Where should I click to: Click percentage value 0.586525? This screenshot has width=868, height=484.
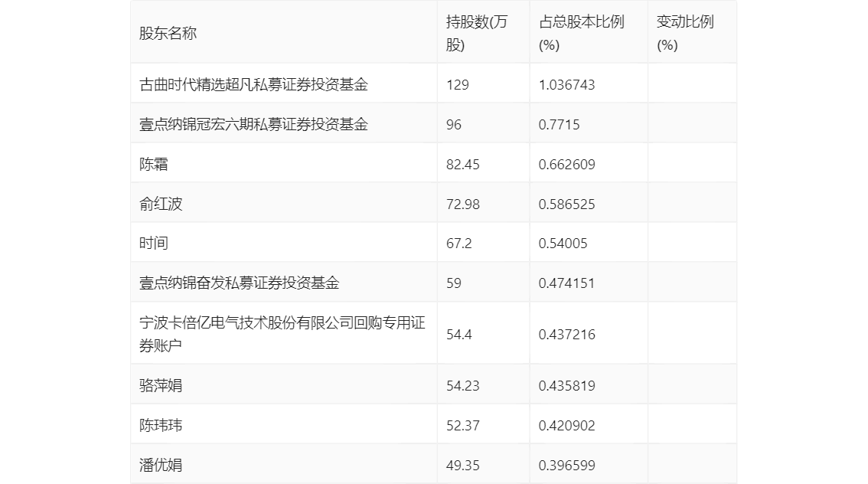566,204
